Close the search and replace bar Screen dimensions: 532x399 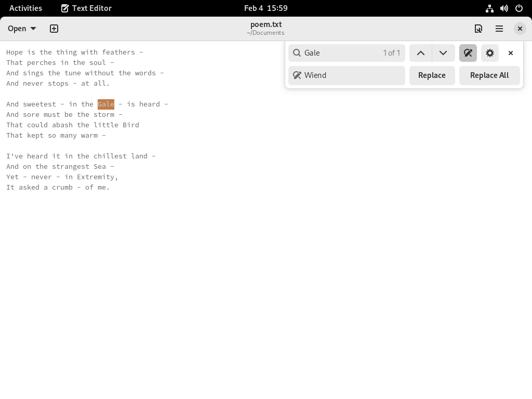click(511, 53)
